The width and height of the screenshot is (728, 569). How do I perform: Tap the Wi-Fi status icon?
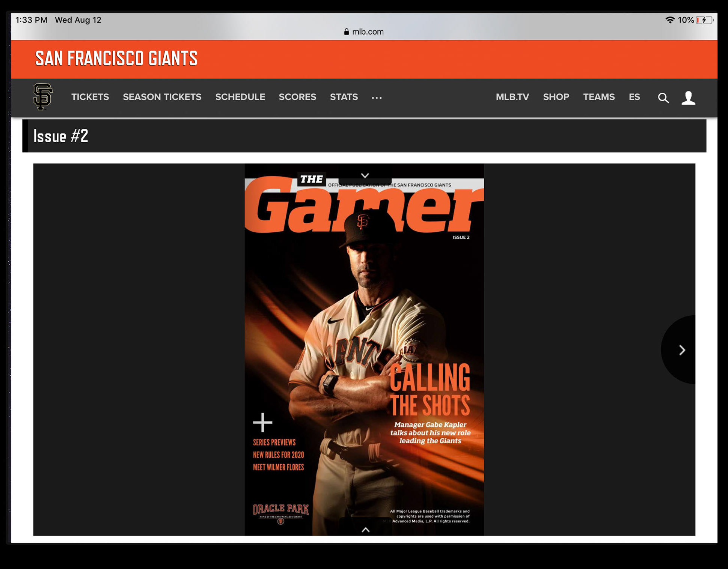coord(670,20)
